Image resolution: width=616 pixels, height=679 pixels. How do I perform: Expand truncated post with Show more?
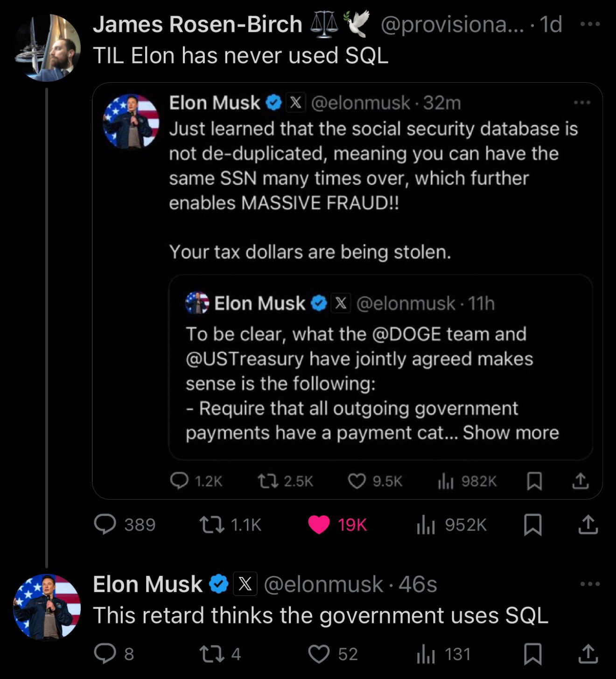tap(511, 433)
